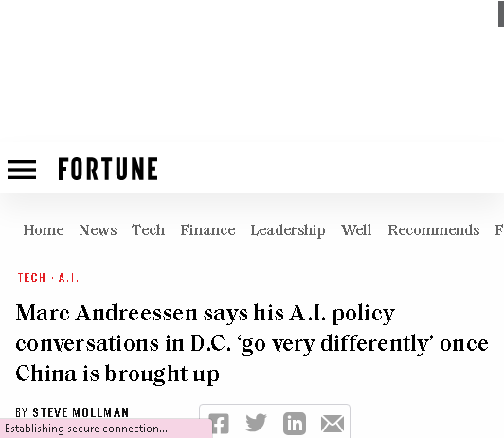Click the FORTUNE logo
The image size is (504, 438).
pyautogui.click(x=108, y=169)
